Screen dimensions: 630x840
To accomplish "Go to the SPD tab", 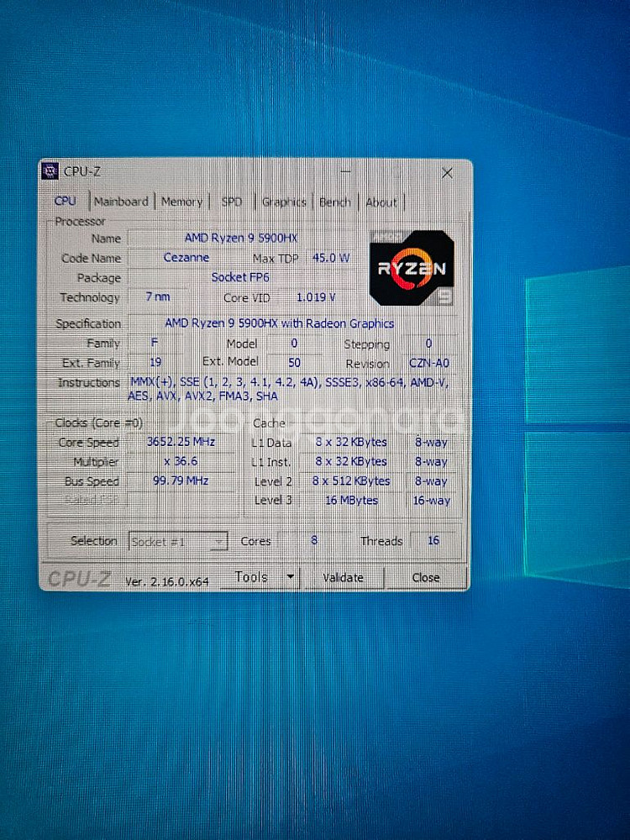I will (x=232, y=202).
